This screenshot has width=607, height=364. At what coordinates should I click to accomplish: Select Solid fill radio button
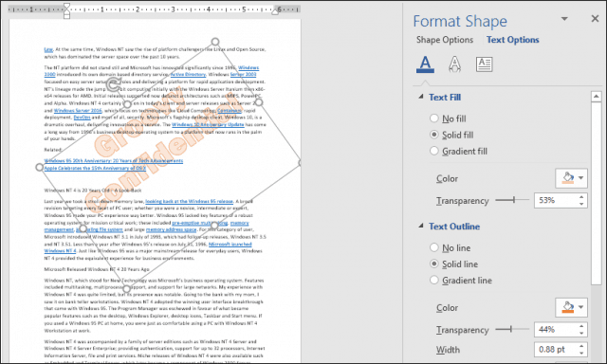[434, 135]
